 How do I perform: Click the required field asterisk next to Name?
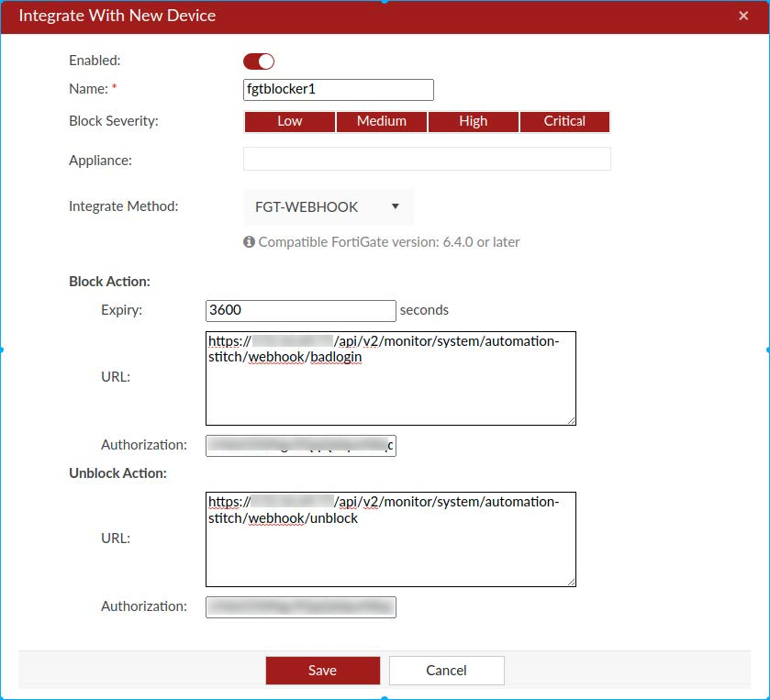point(114,88)
